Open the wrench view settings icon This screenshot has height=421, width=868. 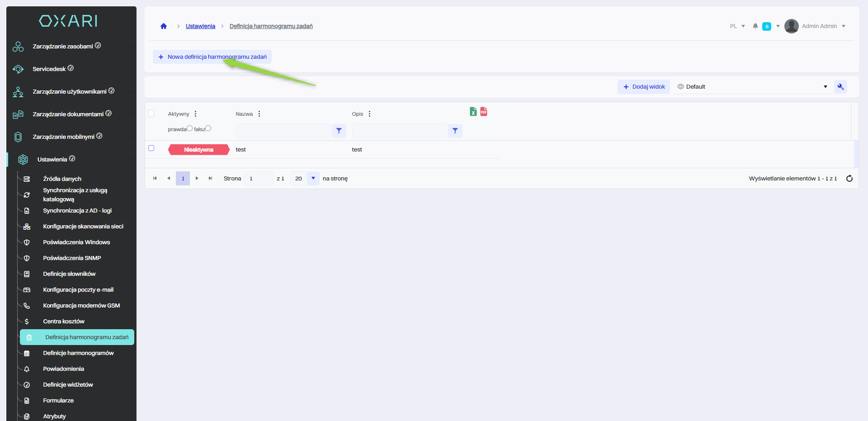[840, 87]
